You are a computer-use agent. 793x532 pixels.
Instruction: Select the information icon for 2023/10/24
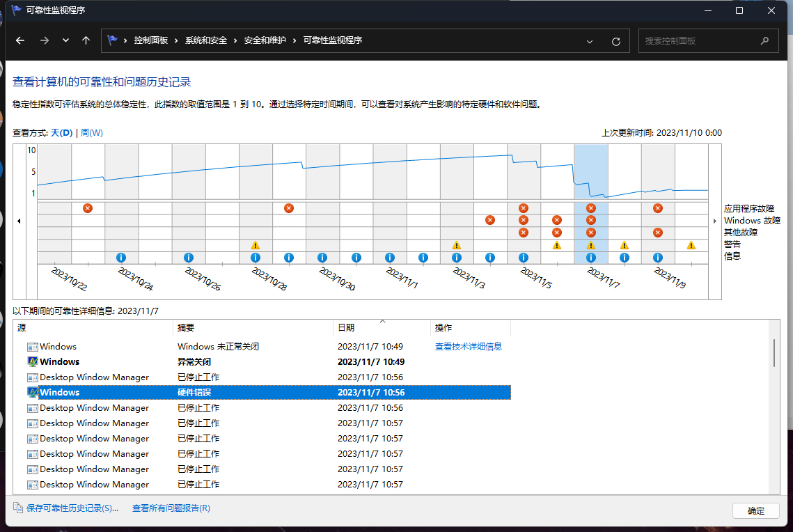pyautogui.click(x=121, y=258)
